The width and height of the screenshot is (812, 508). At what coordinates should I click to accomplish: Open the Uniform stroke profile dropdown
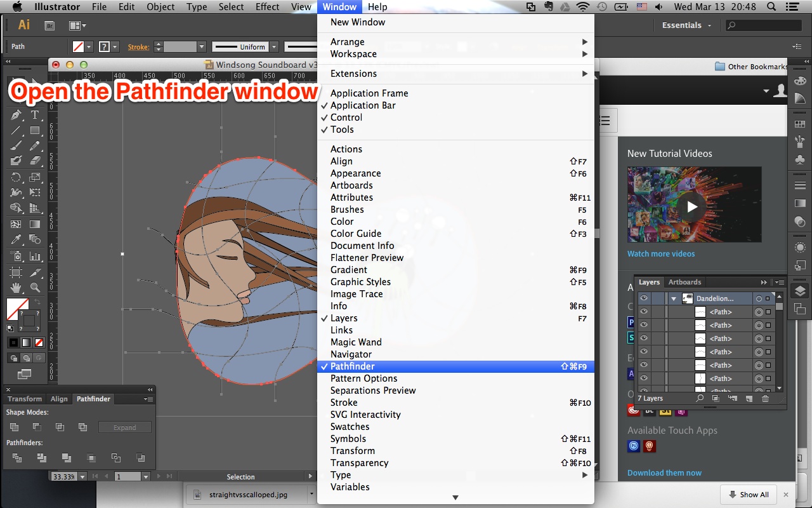274,47
